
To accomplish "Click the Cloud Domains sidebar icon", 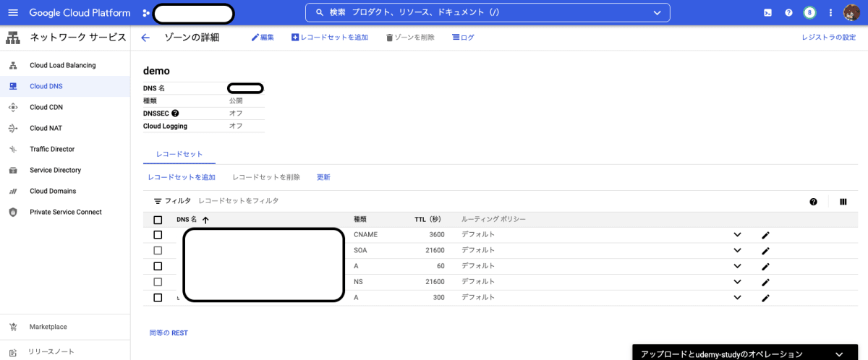I will 12,191.
